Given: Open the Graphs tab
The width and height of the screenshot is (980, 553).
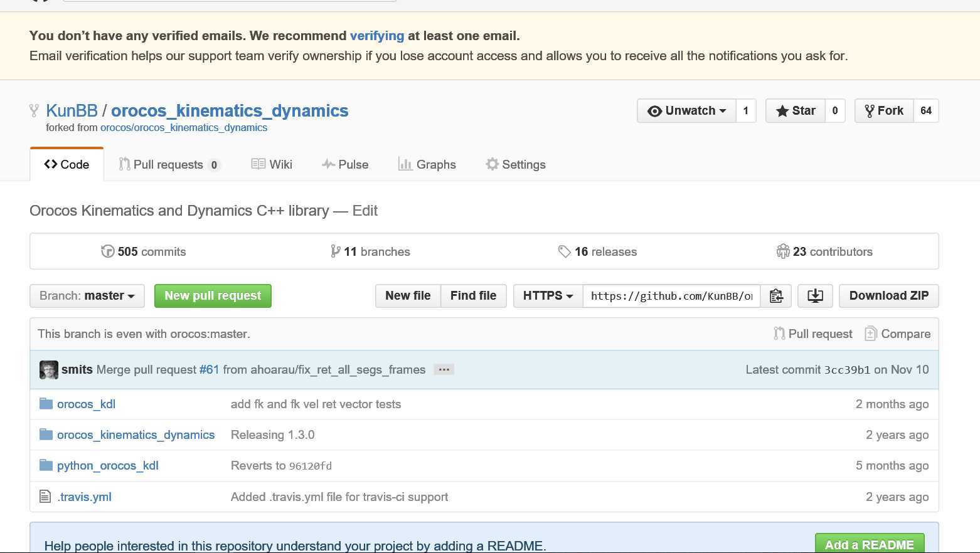Looking at the screenshot, I should pyautogui.click(x=427, y=164).
